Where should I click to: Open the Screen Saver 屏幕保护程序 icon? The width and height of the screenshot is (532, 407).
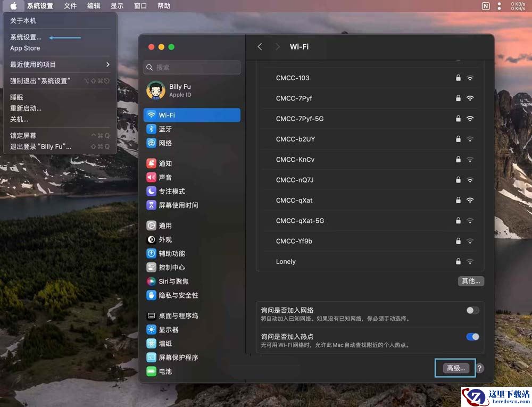pyautogui.click(x=151, y=358)
